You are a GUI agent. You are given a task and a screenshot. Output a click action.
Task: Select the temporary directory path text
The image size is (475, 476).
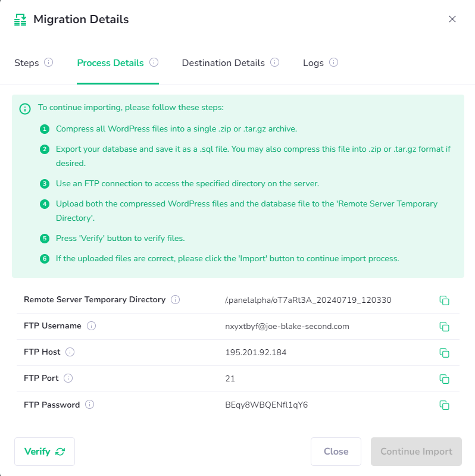[x=308, y=300]
